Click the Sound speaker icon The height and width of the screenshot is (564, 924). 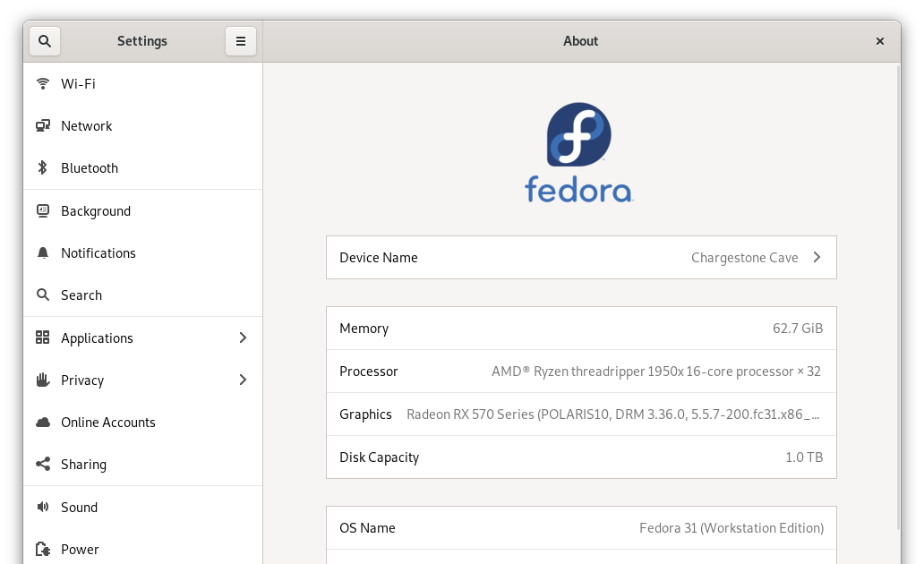coord(42,507)
